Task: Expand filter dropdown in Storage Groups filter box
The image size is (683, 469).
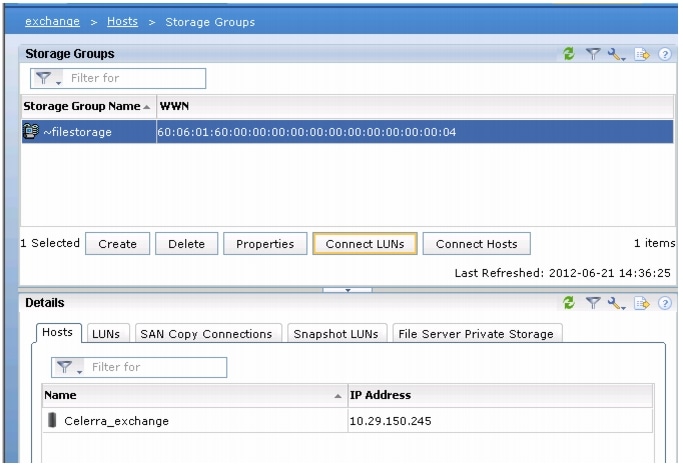Action: 48,78
